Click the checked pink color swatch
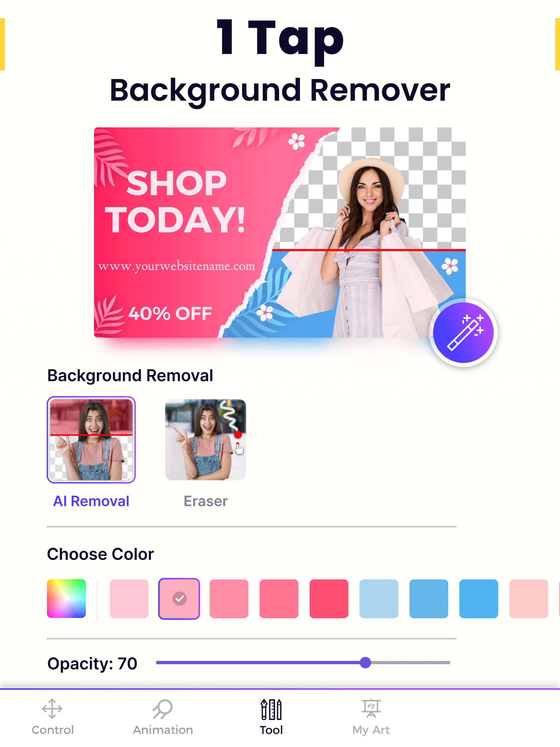The height and width of the screenshot is (747, 560). tap(179, 599)
